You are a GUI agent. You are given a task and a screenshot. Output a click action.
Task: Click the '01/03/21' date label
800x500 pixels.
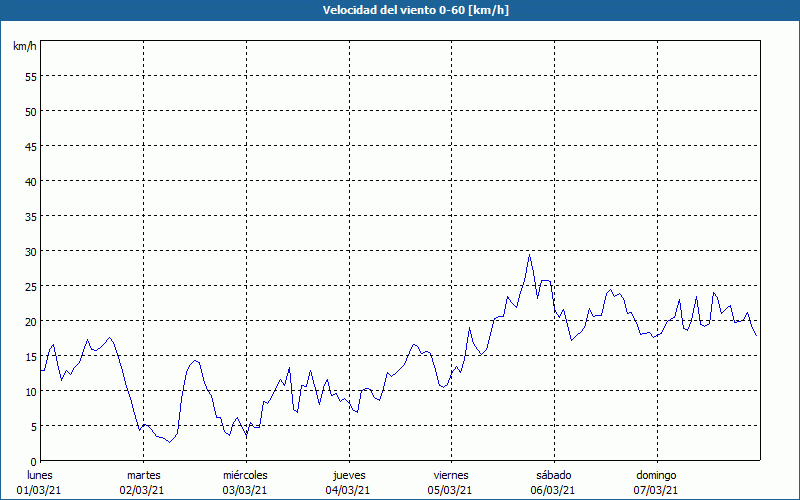click(x=39, y=490)
